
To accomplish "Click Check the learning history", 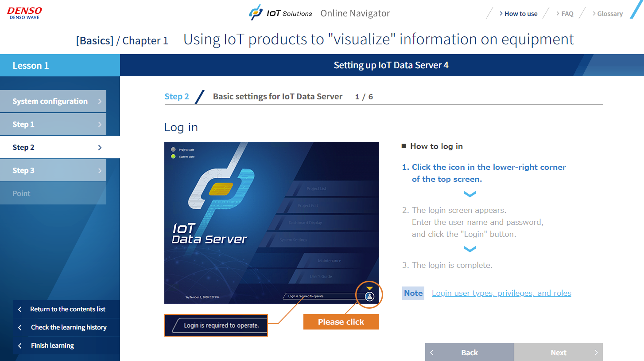I will (66, 327).
